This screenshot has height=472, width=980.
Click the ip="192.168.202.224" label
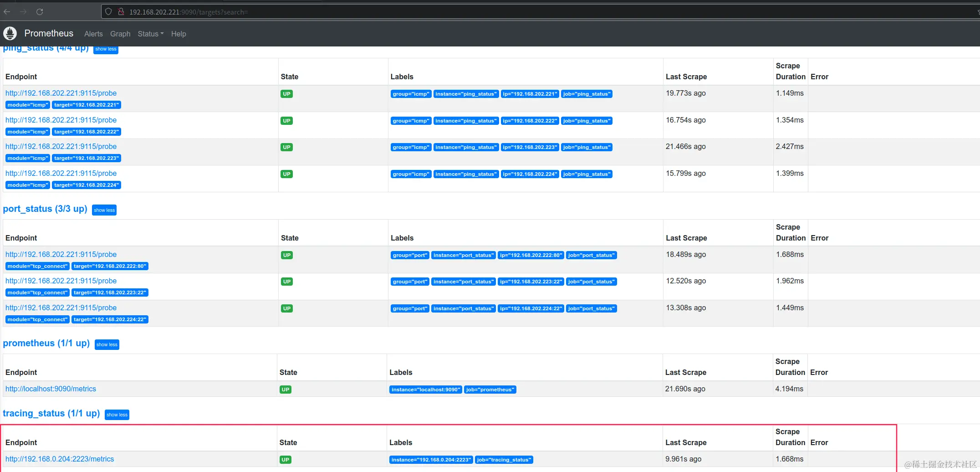tap(530, 174)
